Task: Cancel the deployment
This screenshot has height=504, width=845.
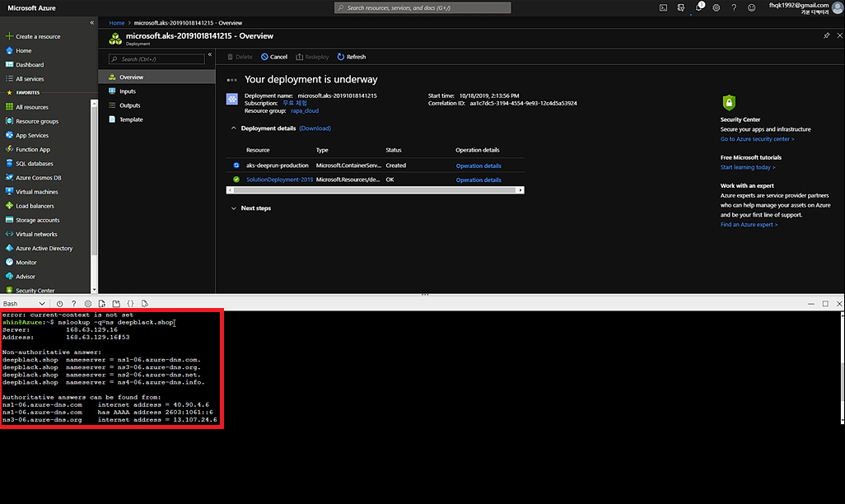Action: coord(274,57)
